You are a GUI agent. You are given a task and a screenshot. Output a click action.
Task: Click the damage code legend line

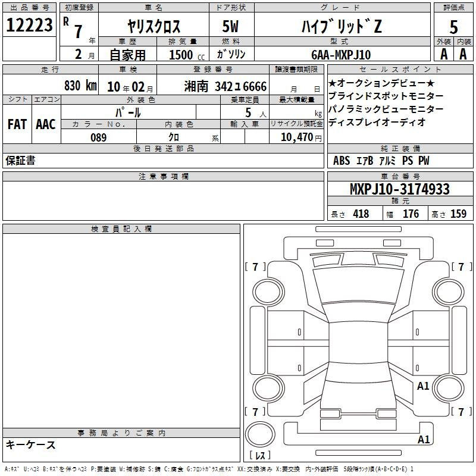[x=209, y=469]
